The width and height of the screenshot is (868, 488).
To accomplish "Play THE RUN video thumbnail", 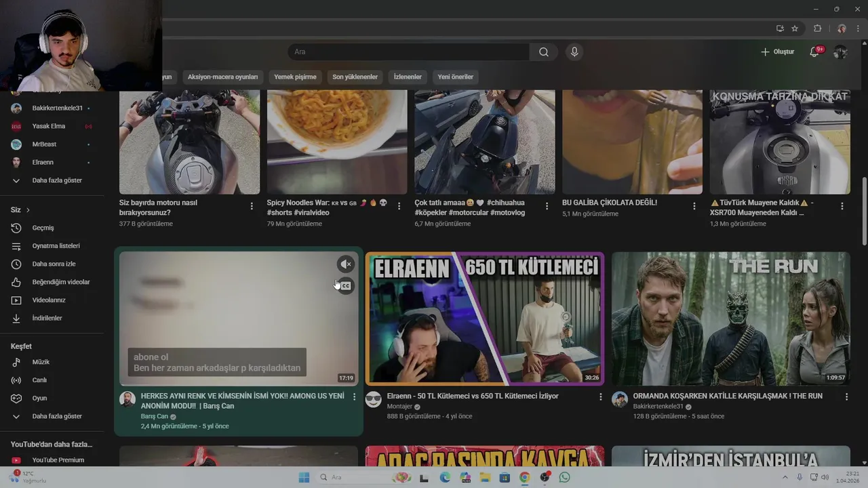I will point(731,319).
